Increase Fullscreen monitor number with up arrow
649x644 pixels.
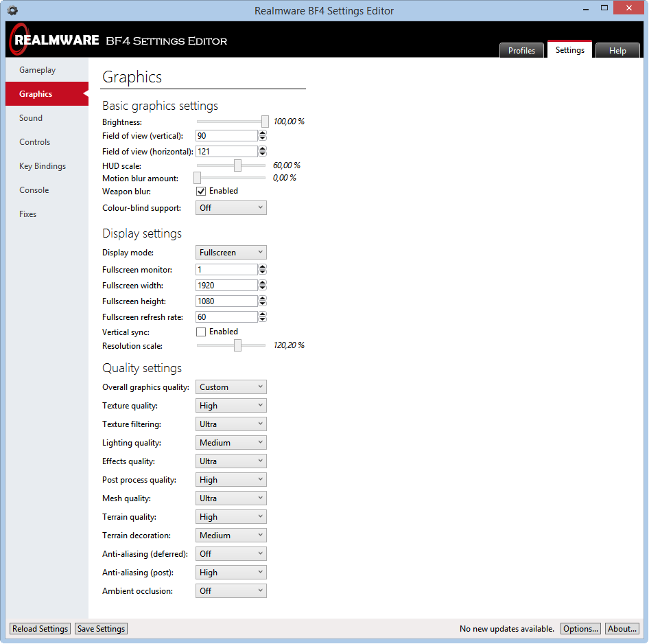[263, 267]
